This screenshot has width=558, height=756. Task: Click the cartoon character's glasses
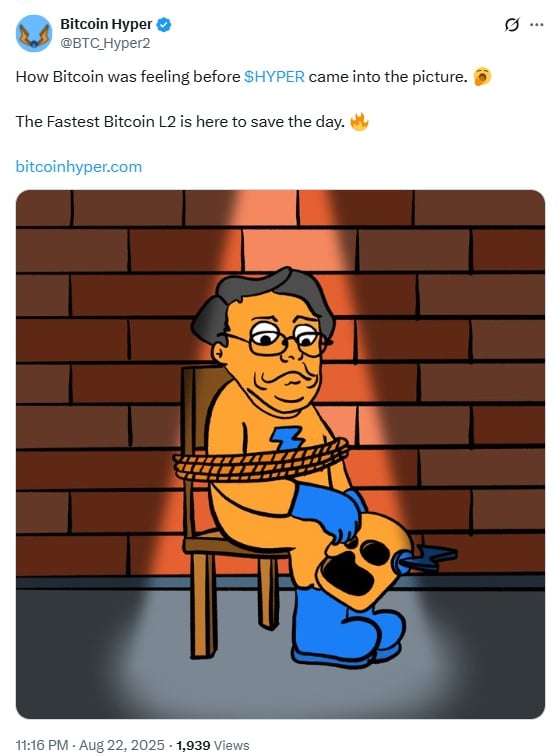pyautogui.click(x=278, y=339)
